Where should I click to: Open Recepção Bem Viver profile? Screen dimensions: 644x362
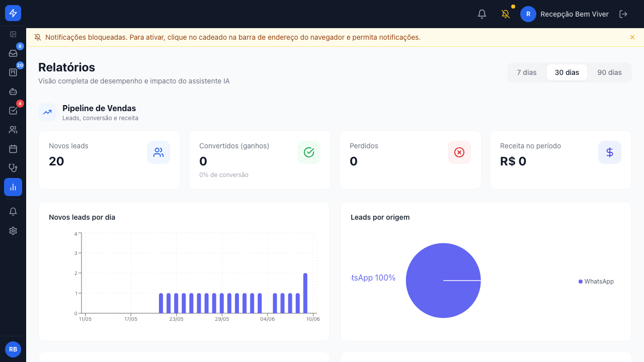[x=565, y=14]
